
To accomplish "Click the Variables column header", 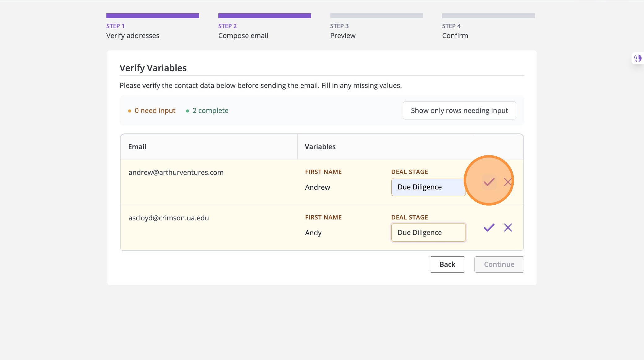I will 320,147.
